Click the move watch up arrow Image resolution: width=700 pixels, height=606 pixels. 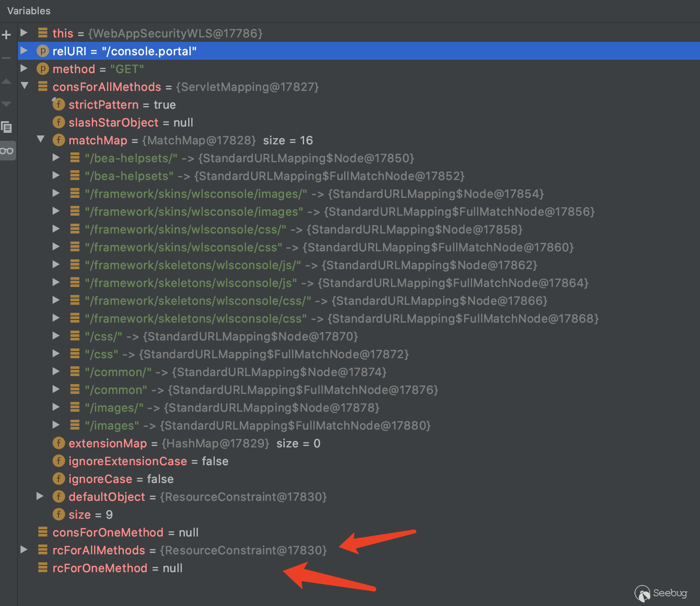(6, 81)
